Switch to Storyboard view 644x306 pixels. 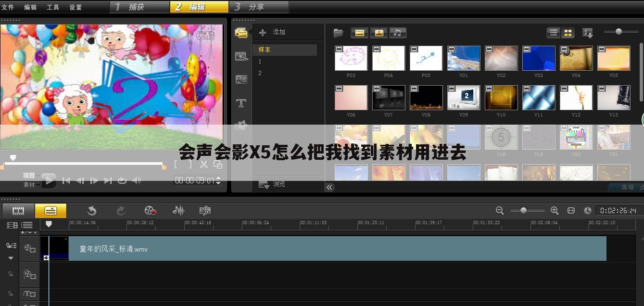18,211
